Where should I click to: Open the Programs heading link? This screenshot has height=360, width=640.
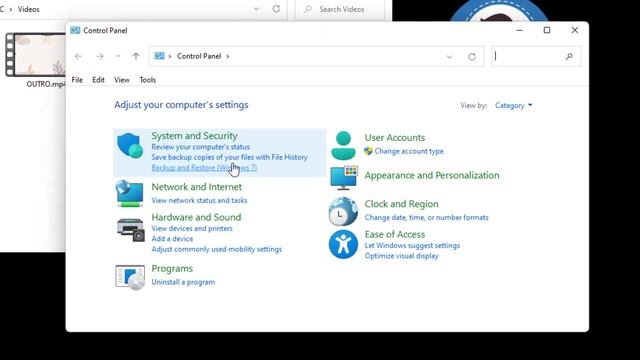(172, 269)
